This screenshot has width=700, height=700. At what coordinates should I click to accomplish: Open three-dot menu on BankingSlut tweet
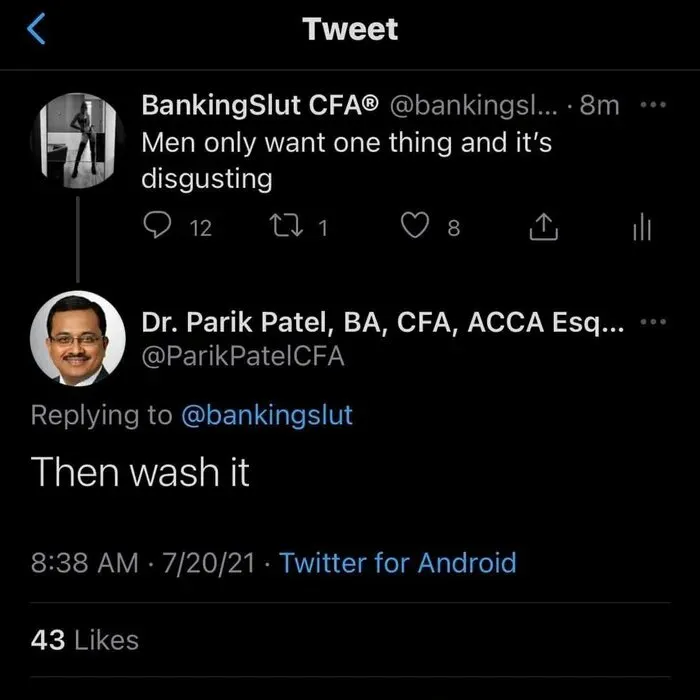[x=653, y=105]
